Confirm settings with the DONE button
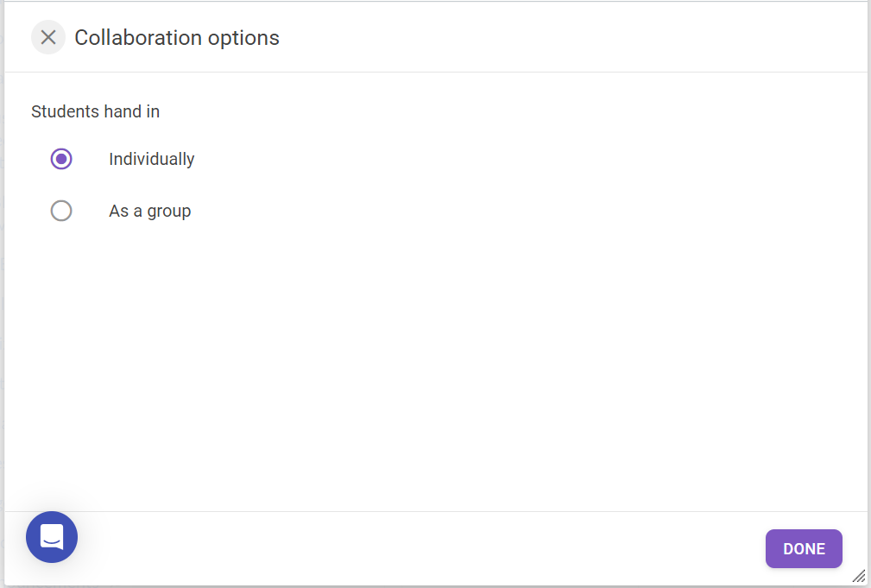The width and height of the screenshot is (871, 588). click(x=804, y=548)
